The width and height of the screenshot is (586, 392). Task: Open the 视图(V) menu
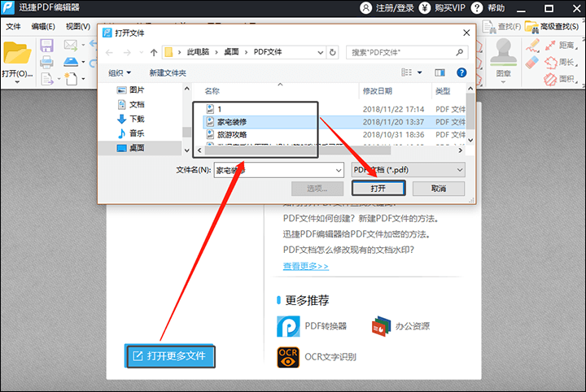[x=78, y=27]
